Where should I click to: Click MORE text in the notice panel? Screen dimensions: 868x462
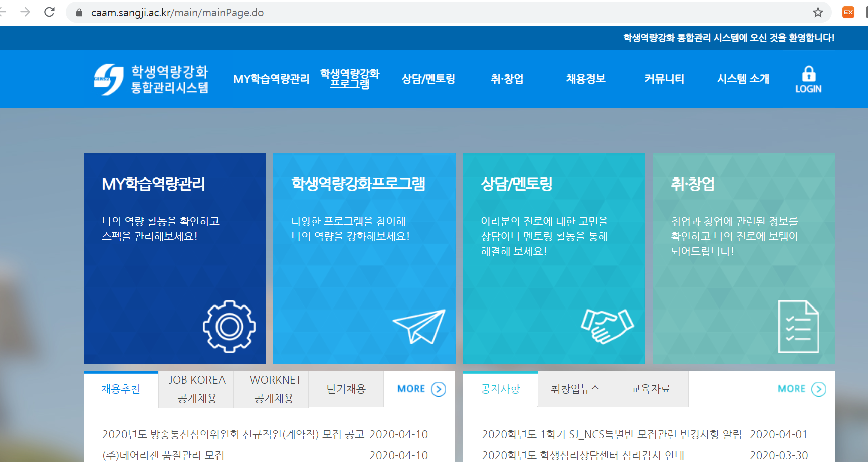791,389
